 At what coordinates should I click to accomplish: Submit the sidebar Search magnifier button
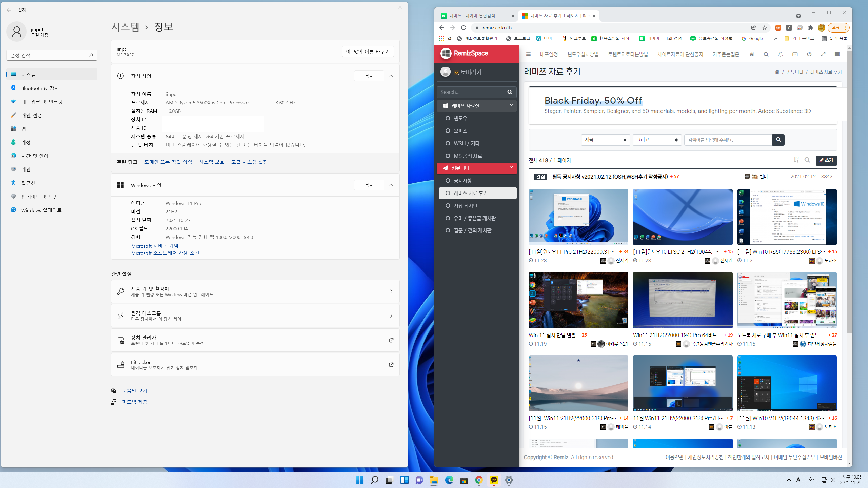(510, 92)
